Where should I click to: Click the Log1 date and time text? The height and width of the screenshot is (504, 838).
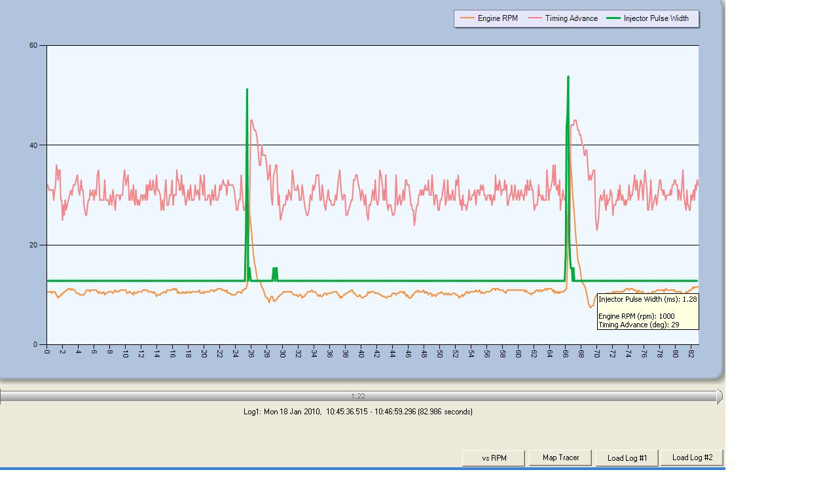pos(357,412)
